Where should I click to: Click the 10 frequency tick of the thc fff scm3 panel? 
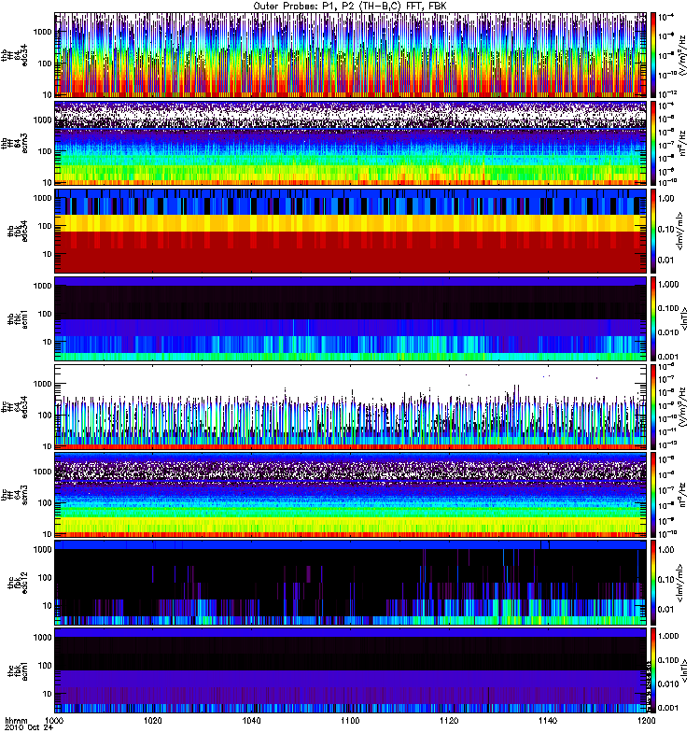(x=47, y=534)
